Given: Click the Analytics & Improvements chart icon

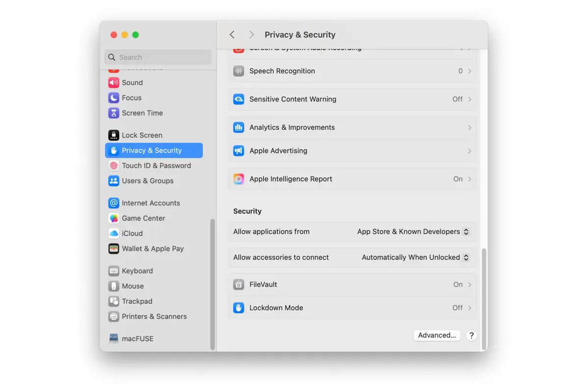Looking at the screenshot, I should 239,127.
